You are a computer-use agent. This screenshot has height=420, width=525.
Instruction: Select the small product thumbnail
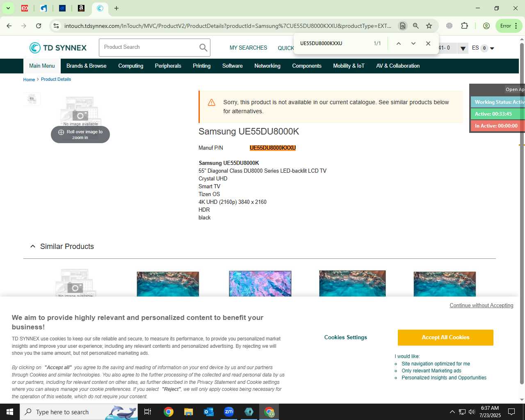pyautogui.click(x=32, y=99)
